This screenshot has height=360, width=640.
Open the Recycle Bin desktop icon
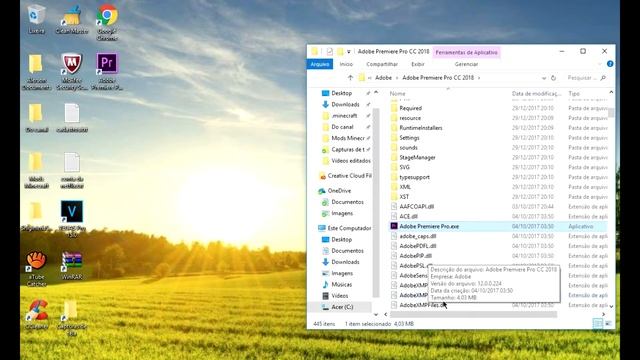[x=36, y=19]
